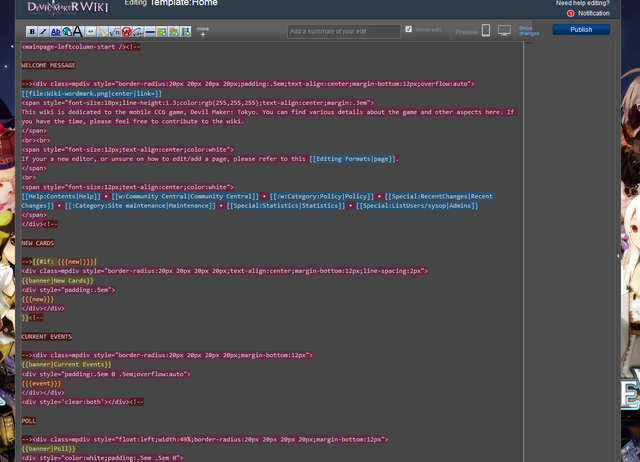Viewport: 640px width, 462px height.
Task: Insert signature with timestamp icon
Action: click(x=138, y=31)
